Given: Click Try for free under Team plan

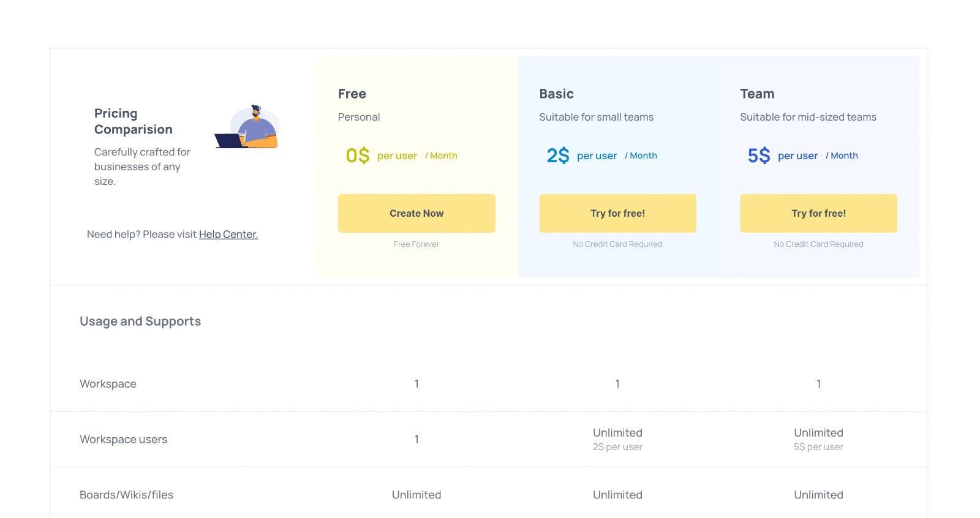Looking at the screenshot, I should tap(818, 214).
